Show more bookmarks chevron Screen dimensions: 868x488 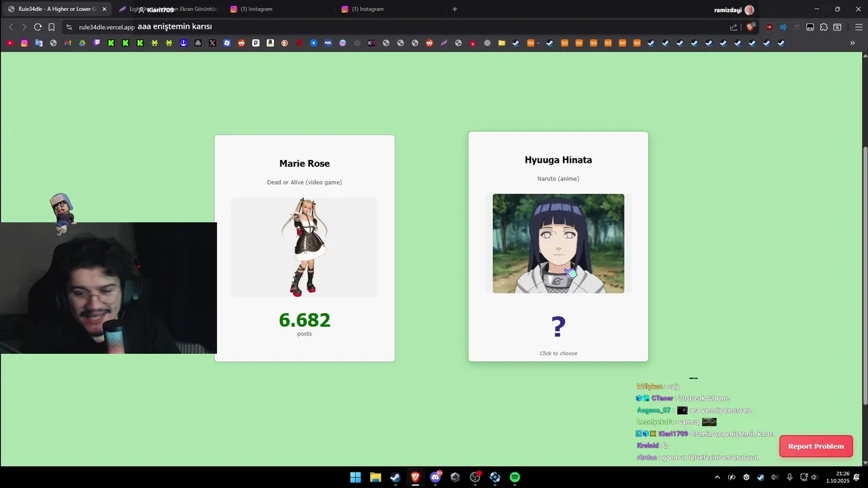(x=852, y=43)
